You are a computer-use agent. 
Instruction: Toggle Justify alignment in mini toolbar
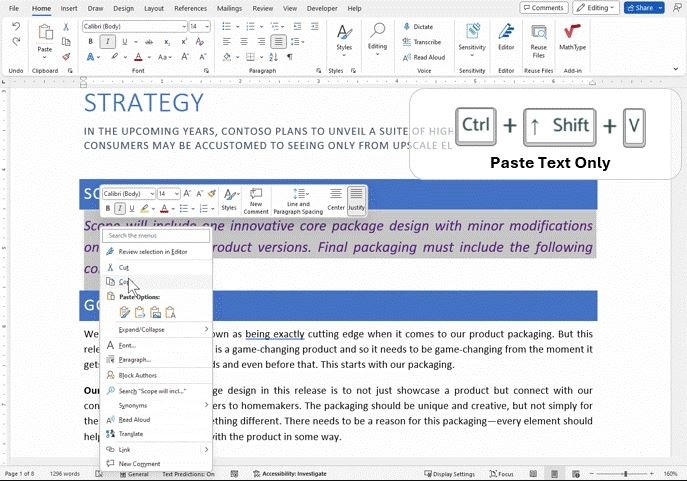(x=356, y=199)
